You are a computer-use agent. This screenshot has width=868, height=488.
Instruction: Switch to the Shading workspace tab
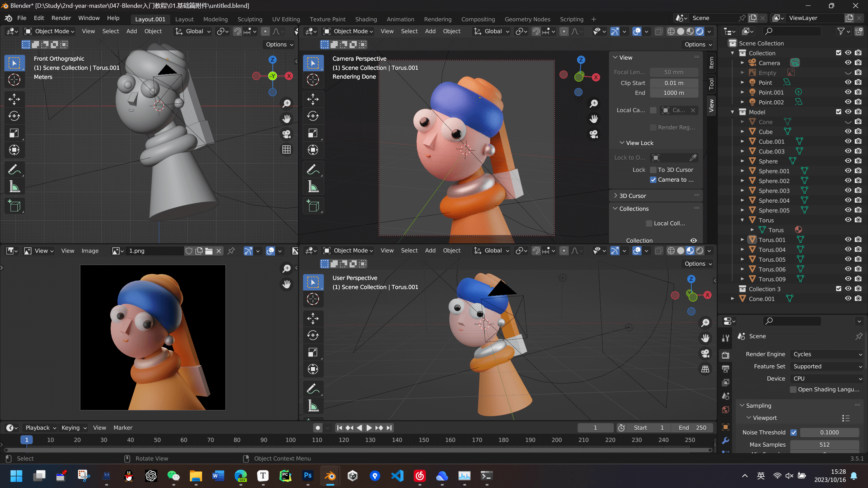click(366, 19)
